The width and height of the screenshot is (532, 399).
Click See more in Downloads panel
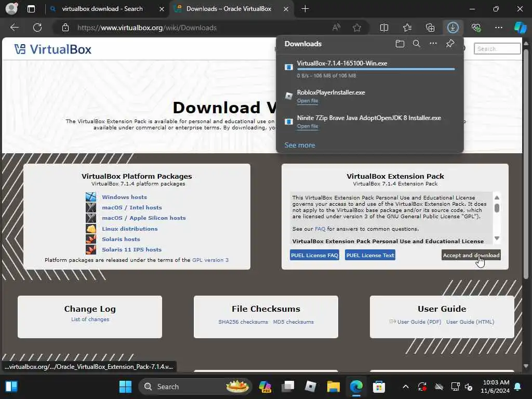(x=300, y=145)
